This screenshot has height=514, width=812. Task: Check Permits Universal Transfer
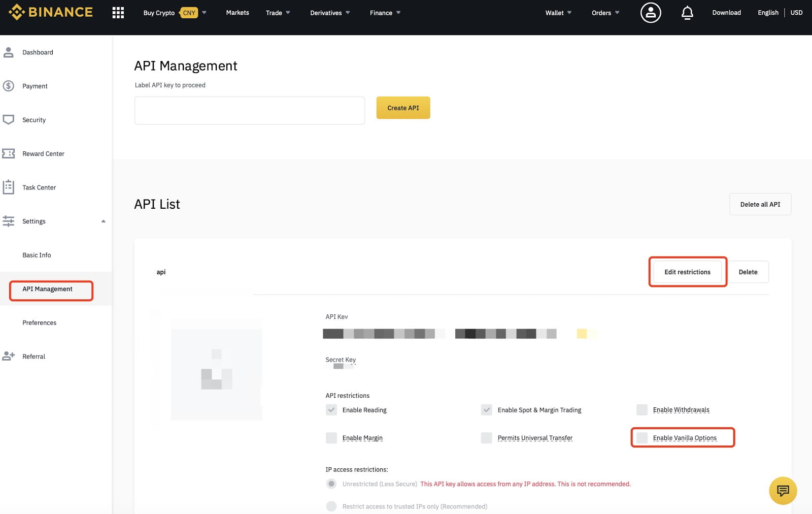(x=487, y=438)
